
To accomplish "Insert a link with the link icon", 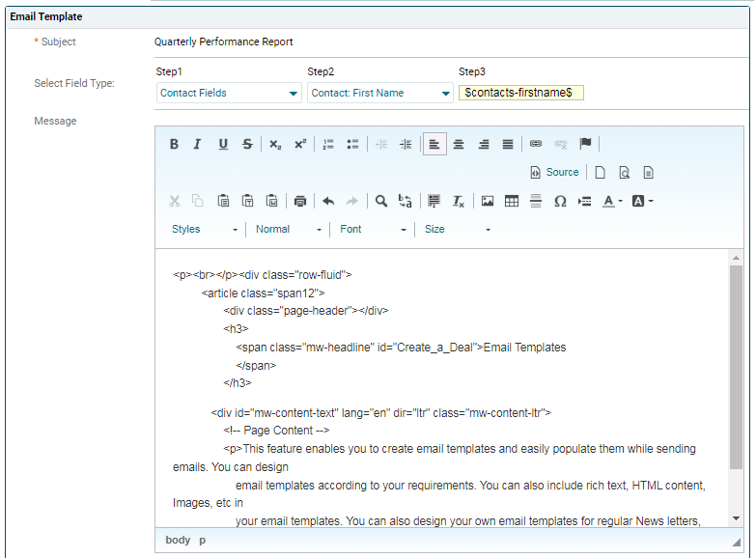I will [x=536, y=144].
